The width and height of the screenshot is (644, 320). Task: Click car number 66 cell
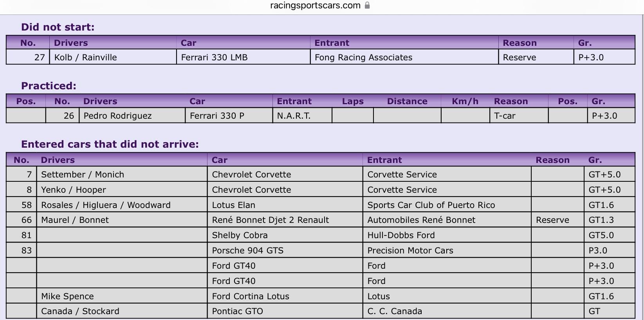pos(22,220)
